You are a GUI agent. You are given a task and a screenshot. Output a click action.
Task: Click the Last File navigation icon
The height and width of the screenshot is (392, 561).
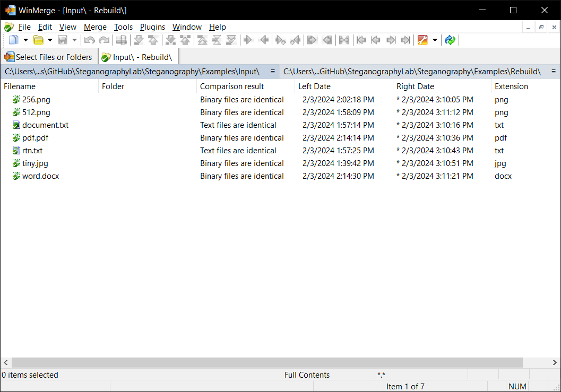point(405,40)
